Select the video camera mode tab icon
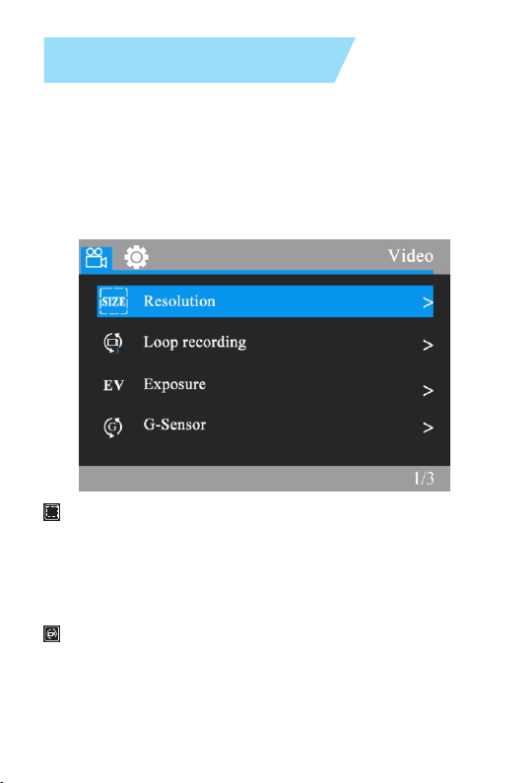Viewport: 532px width, 783px height. [x=96, y=258]
